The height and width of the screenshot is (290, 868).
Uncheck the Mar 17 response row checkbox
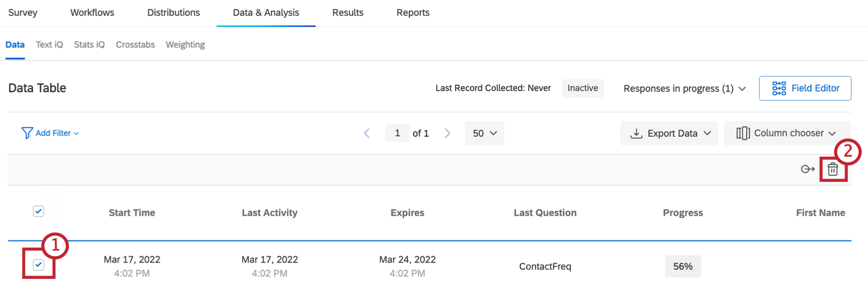38,264
